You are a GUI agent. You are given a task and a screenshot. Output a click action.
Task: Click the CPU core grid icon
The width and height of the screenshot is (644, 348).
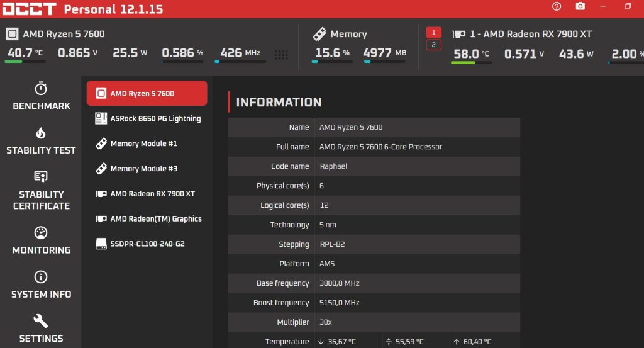click(281, 55)
